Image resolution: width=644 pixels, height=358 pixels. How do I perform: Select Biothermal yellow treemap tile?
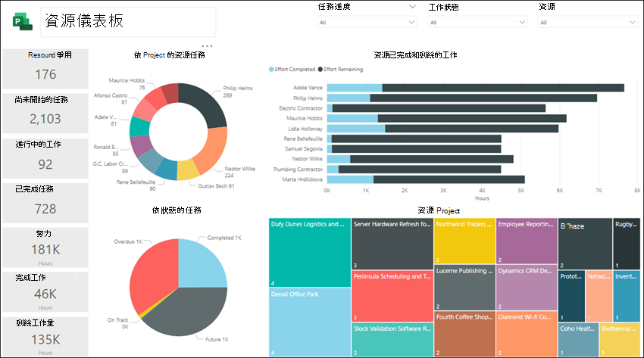(x=619, y=340)
